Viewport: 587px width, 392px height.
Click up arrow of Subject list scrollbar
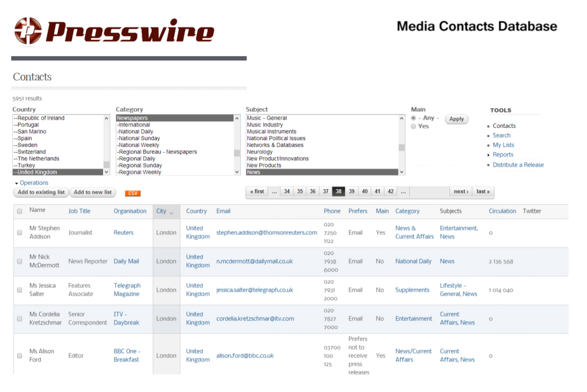click(401, 118)
